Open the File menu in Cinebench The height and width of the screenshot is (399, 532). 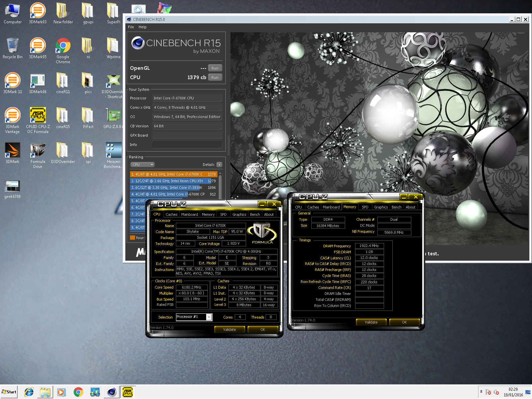tap(131, 27)
